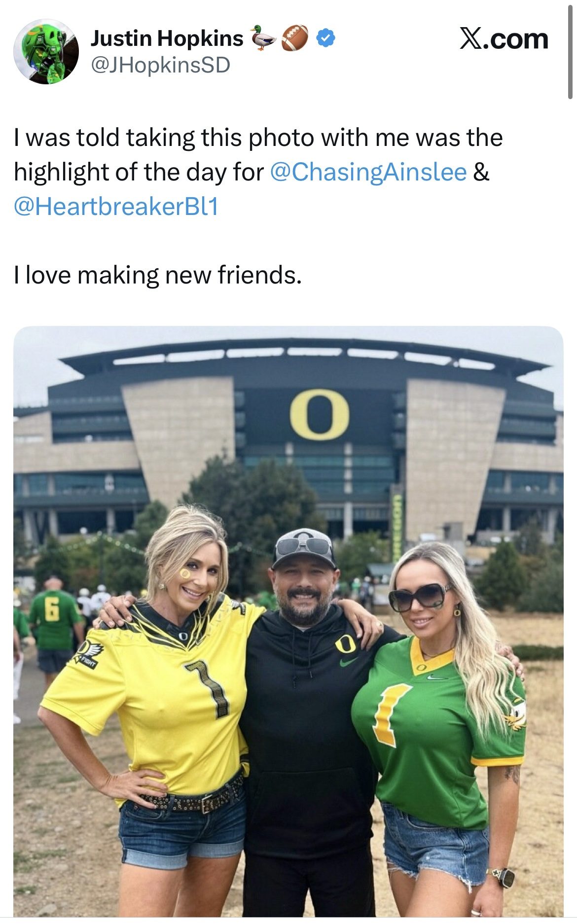This screenshot has width=577, height=924.
Task: Click the man's gray cap with sunglasses
Action: tap(303, 547)
